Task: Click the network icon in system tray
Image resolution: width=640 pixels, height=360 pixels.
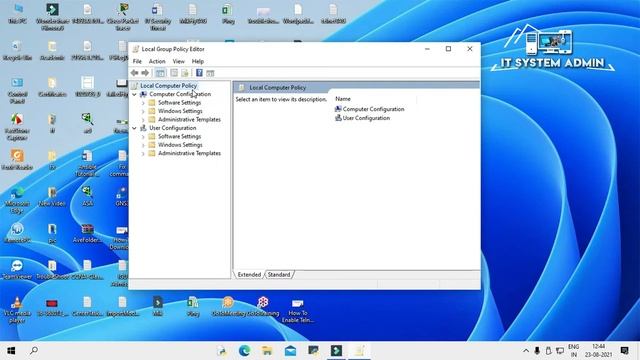Action: pyautogui.click(x=560, y=351)
